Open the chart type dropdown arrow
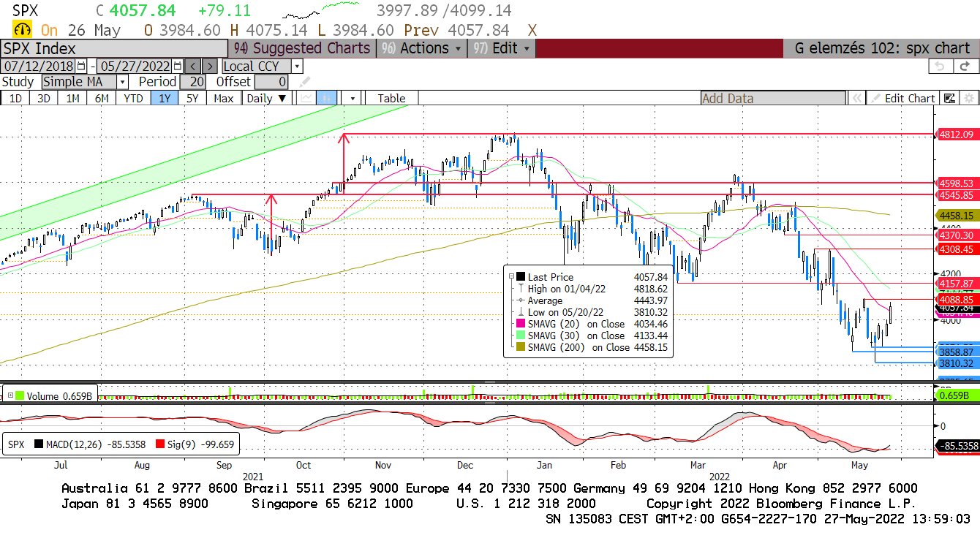The width and height of the screenshot is (980, 538). pos(353,98)
